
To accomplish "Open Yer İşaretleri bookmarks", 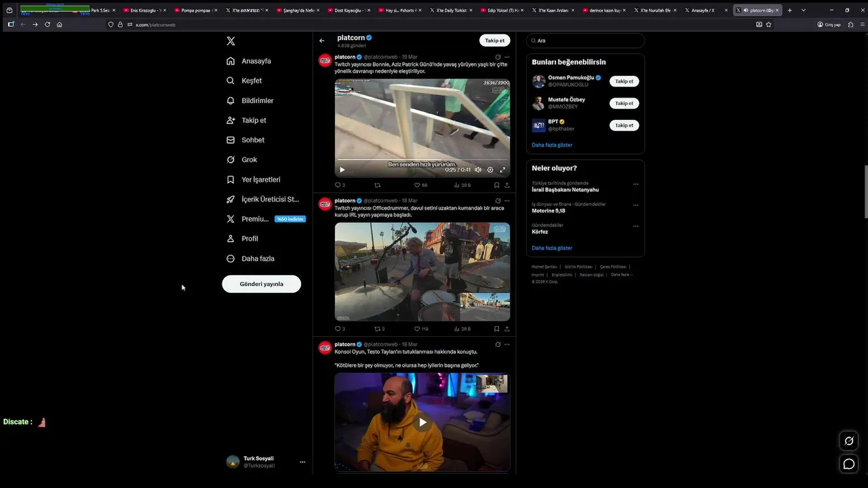I will point(253,180).
